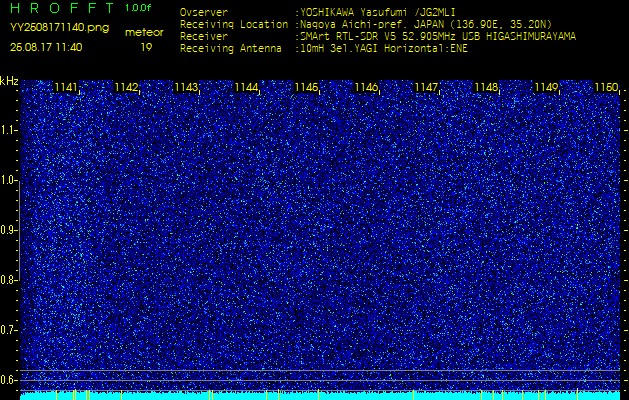Select the 1149 time marker

point(546,87)
